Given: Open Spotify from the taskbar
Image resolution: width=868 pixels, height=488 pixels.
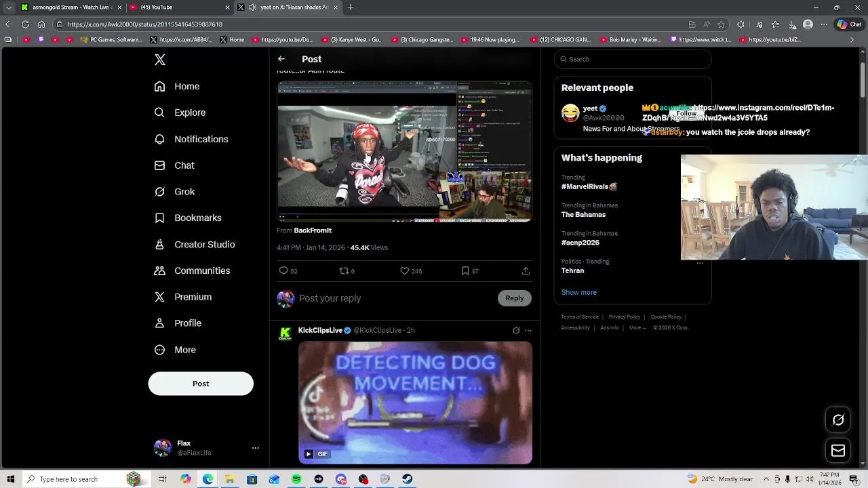Looking at the screenshot, I should 296,479.
